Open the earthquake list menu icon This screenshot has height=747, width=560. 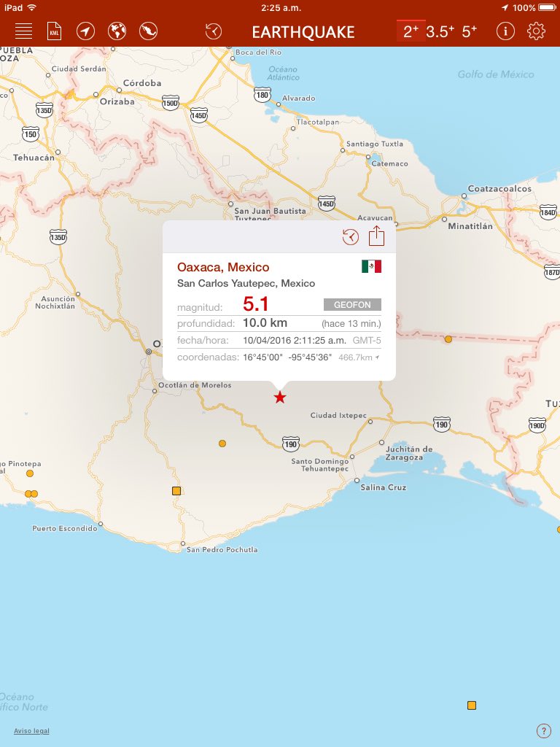pos(23,31)
